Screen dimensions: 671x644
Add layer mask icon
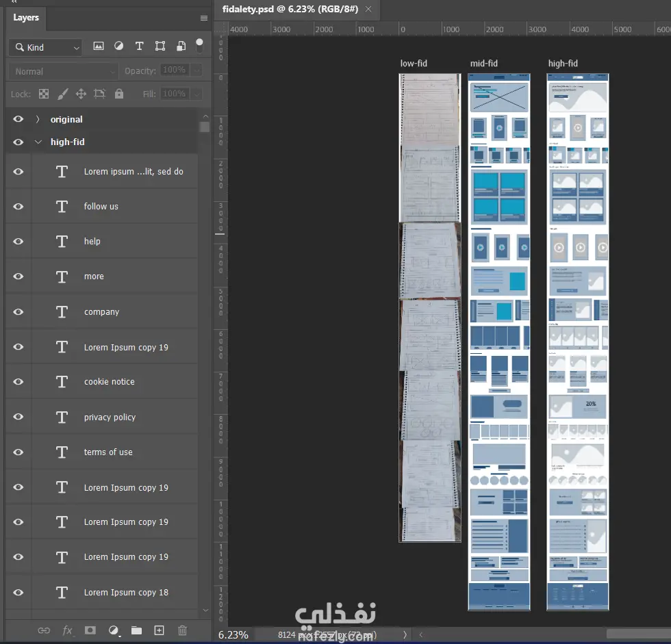pyautogui.click(x=90, y=630)
